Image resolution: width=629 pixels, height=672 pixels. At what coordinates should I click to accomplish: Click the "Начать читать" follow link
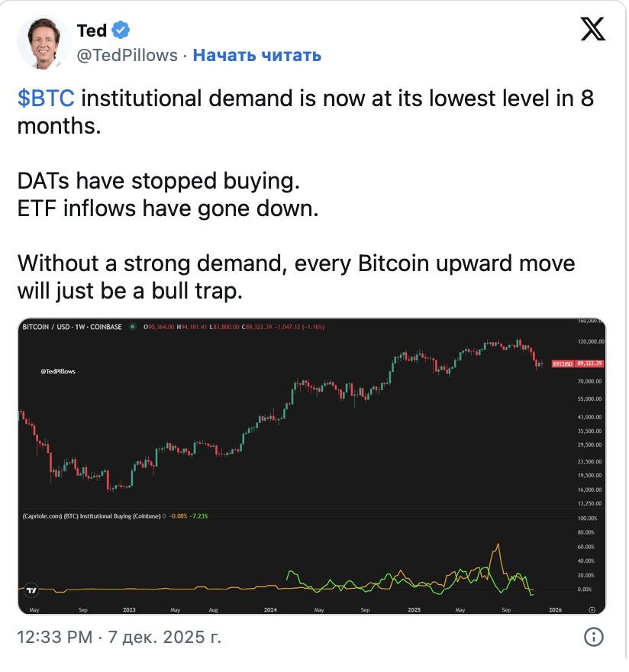click(256, 55)
